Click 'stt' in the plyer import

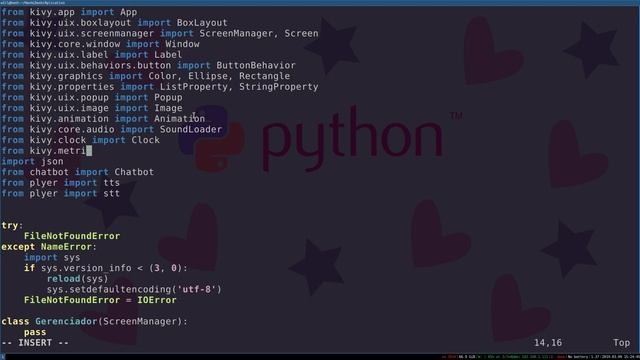pos(111,193)
